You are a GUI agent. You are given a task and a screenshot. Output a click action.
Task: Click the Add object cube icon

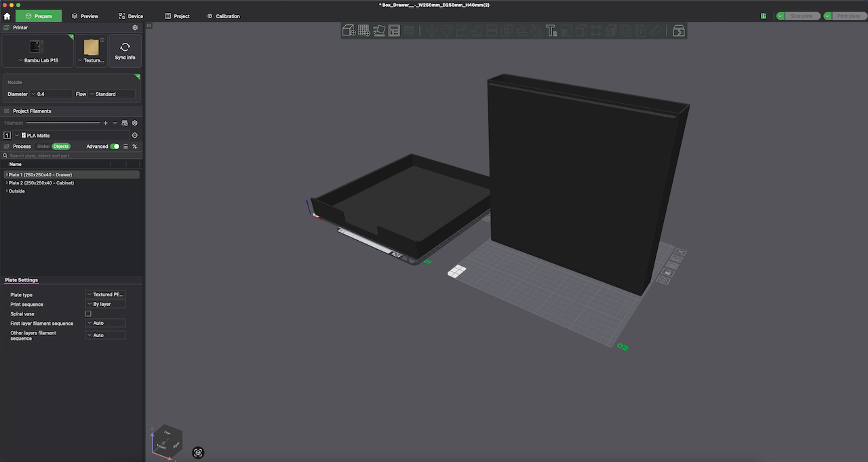click(349, 31)
